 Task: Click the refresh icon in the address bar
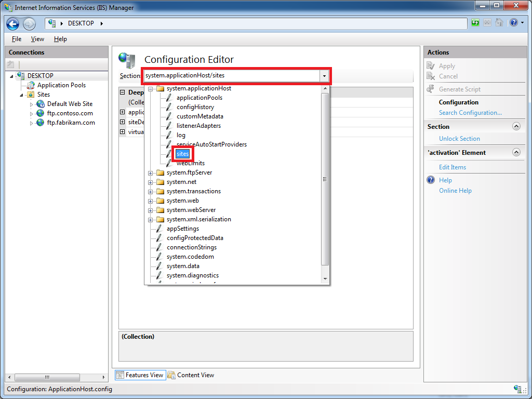pos(475,23)
